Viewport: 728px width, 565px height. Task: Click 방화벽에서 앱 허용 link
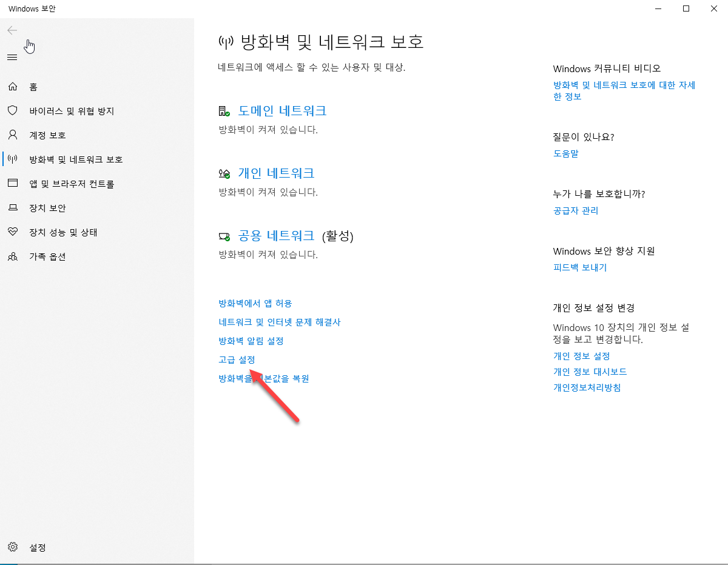pos(255,303)
